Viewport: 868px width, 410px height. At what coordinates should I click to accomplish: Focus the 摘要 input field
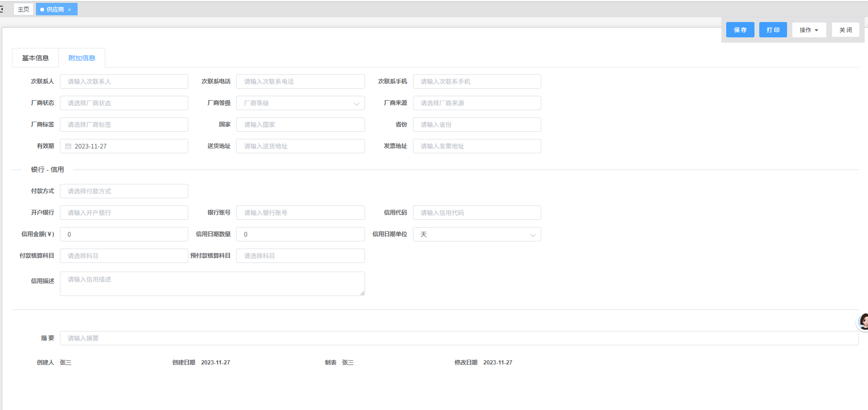click(x=459, y=339)
